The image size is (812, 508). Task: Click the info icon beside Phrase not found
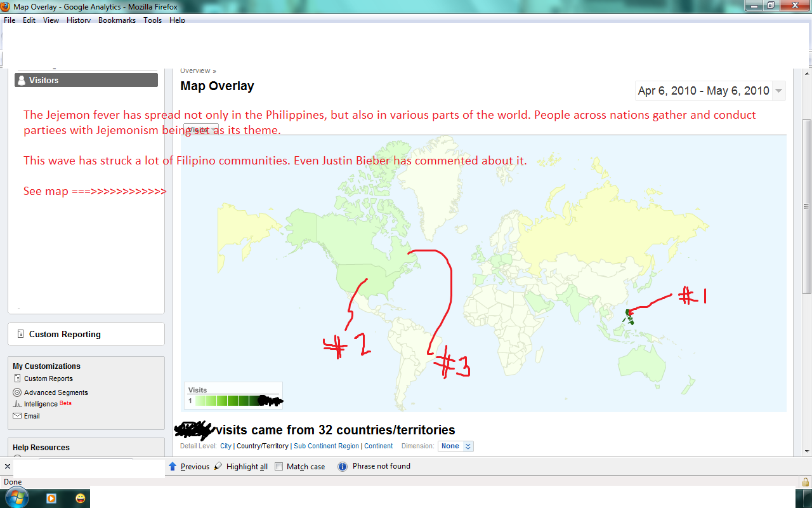click(343, 466)
